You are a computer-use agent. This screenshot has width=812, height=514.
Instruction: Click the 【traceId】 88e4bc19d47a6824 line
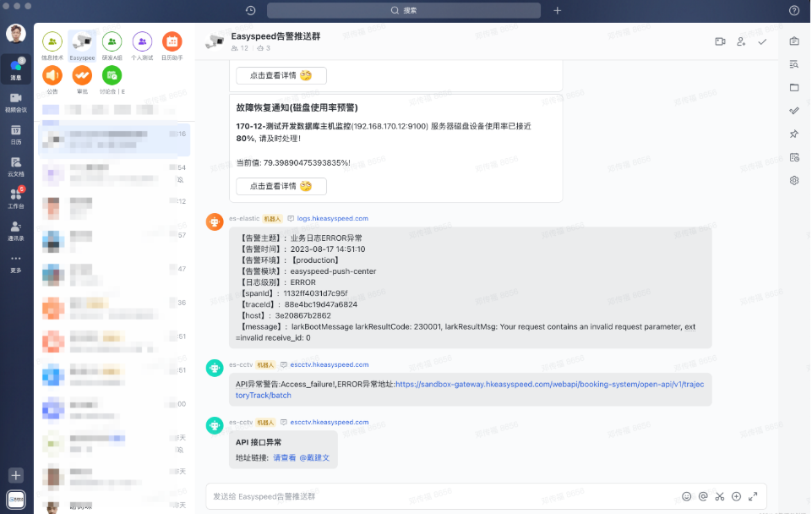[x=297, y=304]
